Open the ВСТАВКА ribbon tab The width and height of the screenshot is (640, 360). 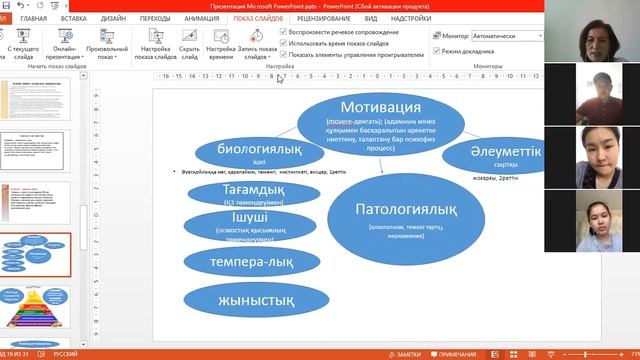pos(73,18)
